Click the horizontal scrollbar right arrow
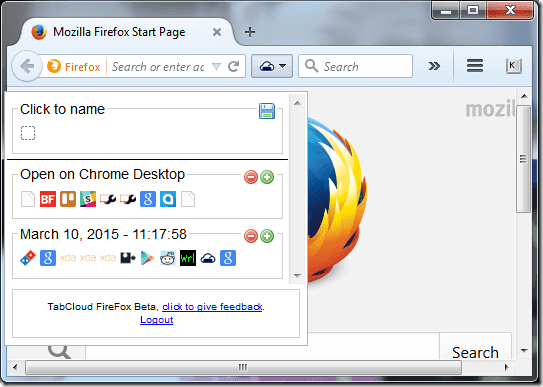The image size is (543, 387). coord(507,367)
